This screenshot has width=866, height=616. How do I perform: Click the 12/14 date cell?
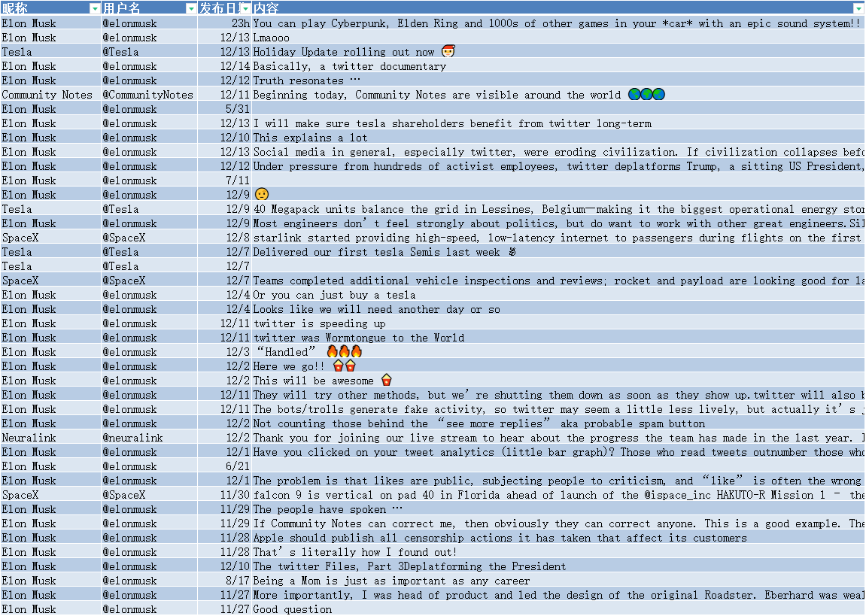click(x=225, y=66)
